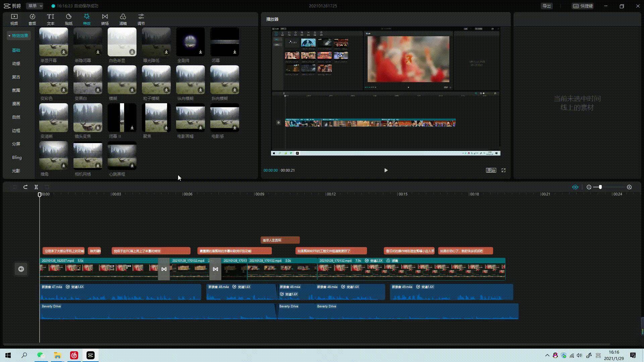This screenshot has width=644, height=362.
Task: Split the clip at playhead
Action: 36,187
